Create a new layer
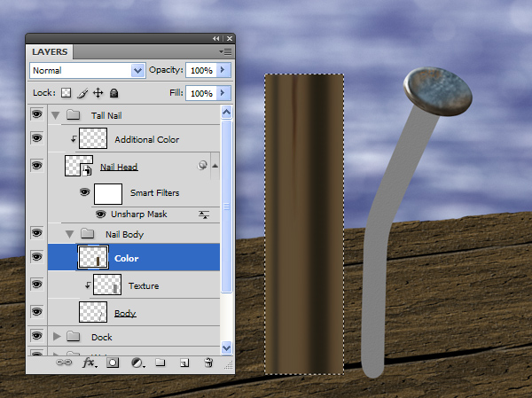 [184, 363]
